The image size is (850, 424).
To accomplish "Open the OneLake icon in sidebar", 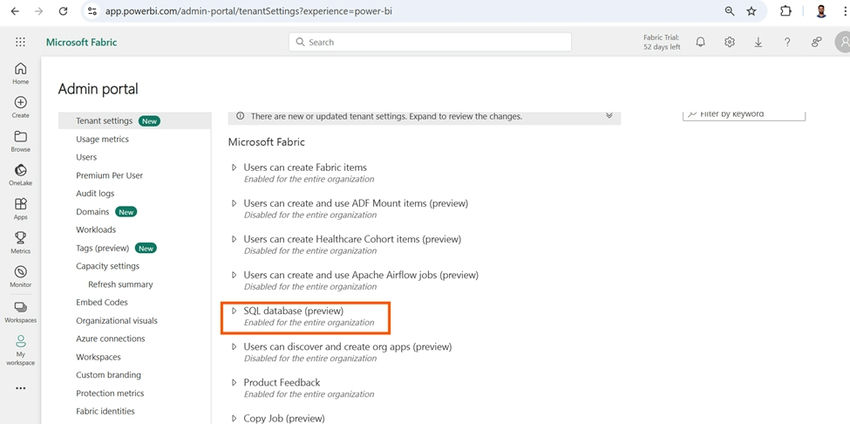I will [20, 170].
